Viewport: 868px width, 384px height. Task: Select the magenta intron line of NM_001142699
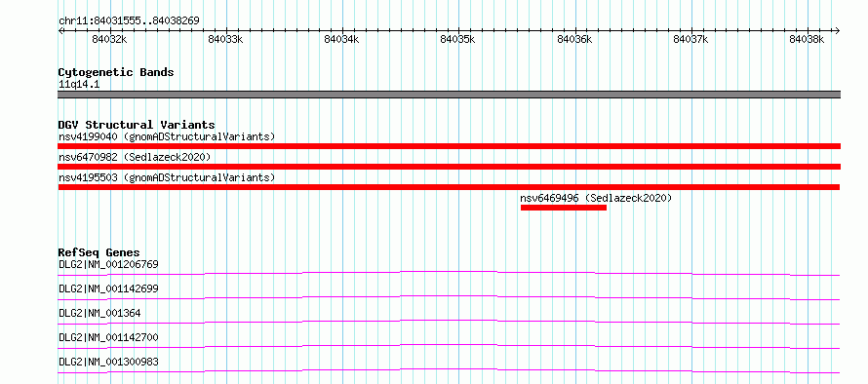449,297
